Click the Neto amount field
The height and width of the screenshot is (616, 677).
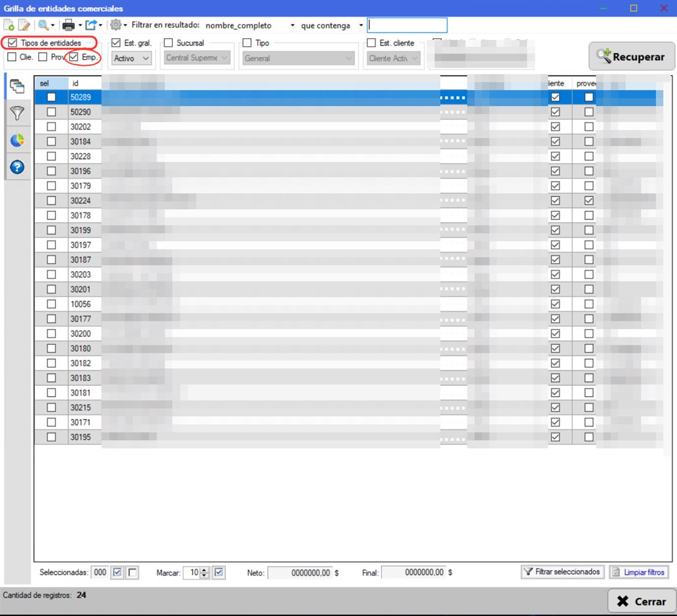pyautogui.click(x=300, y=573)
